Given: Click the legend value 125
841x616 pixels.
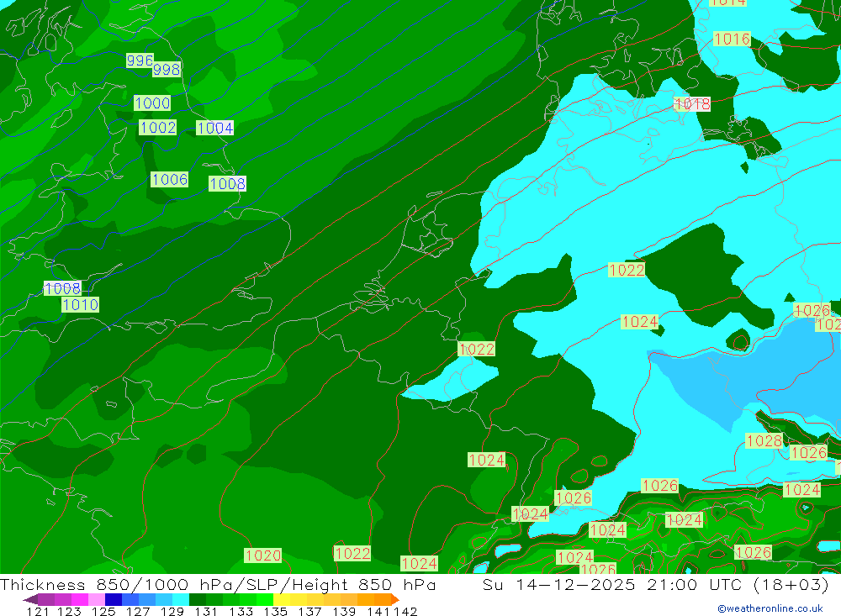Looking at the screenshot, I should [103, 612].
